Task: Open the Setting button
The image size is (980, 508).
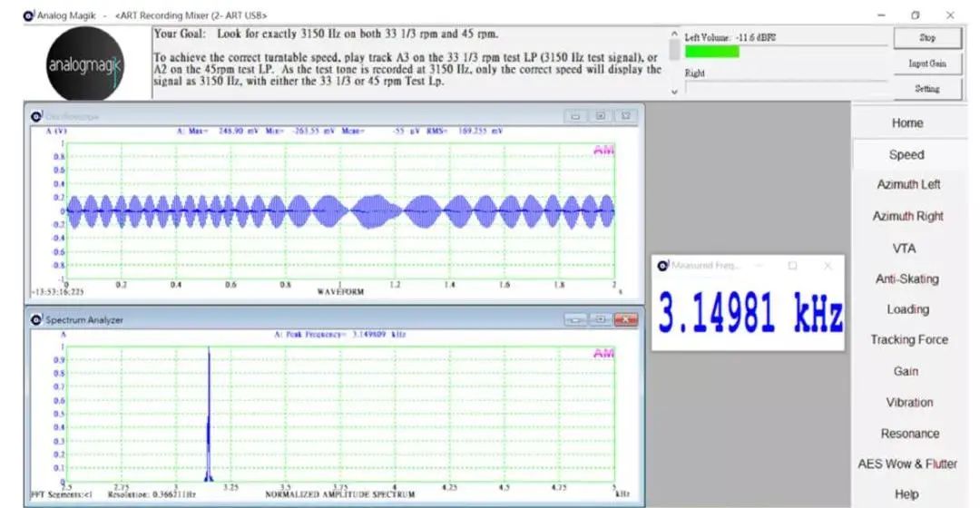Action: [926, 89]
